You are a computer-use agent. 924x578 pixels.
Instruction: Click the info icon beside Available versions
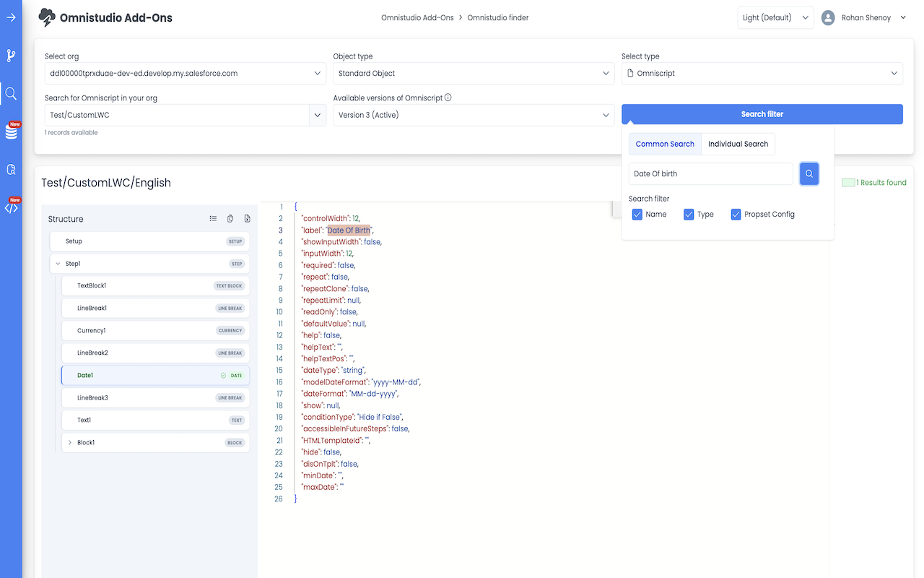[448, 98]
